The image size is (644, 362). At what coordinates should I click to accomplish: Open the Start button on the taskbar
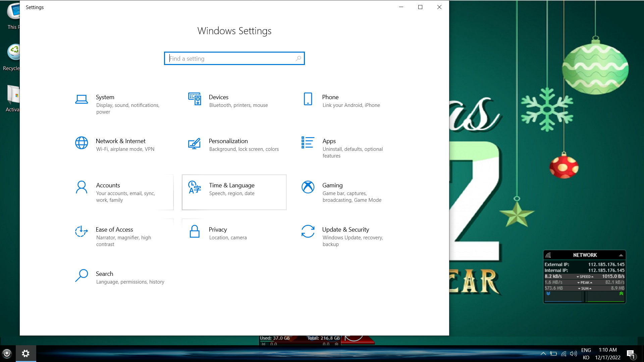tap(7, 353)
